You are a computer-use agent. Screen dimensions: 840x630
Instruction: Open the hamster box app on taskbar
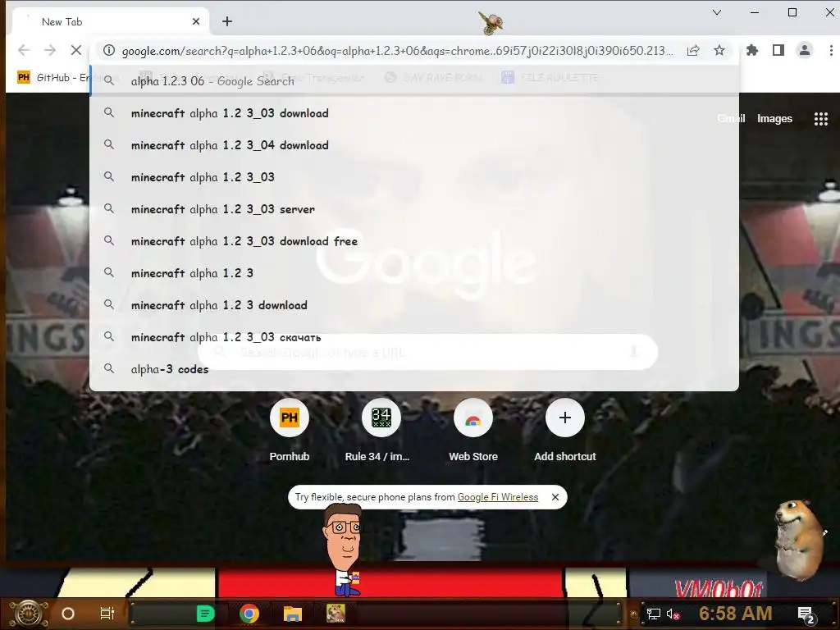point(336,614)
